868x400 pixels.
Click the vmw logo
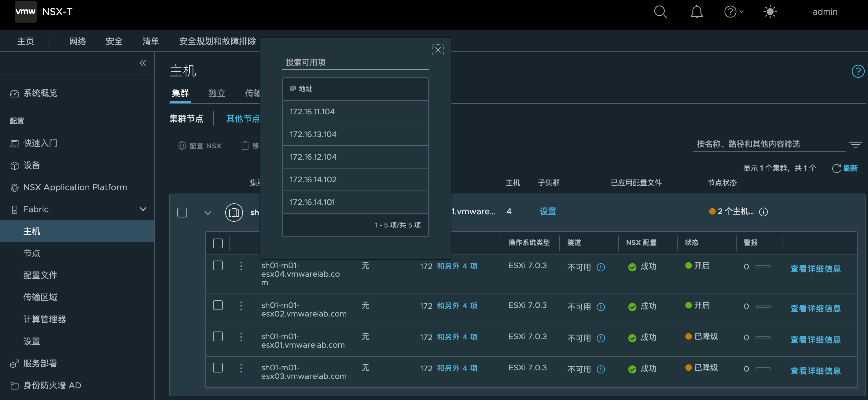pos(26,11)
